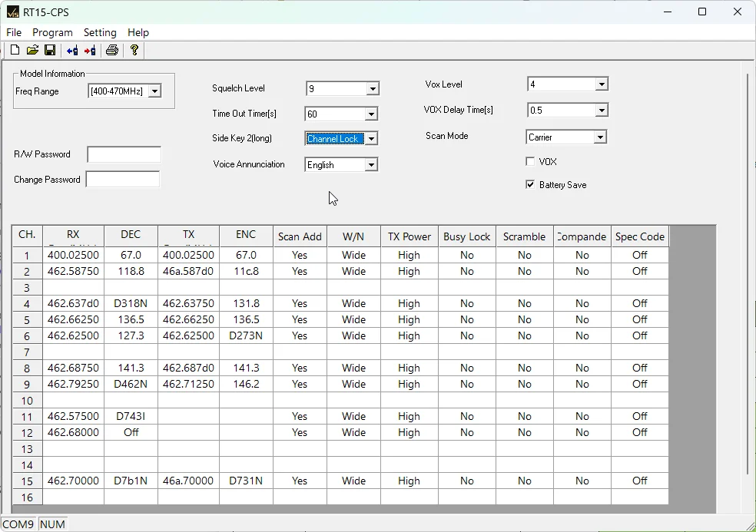
Task: Open About via yellow question mark icon
Action: (x=134, y=51)
